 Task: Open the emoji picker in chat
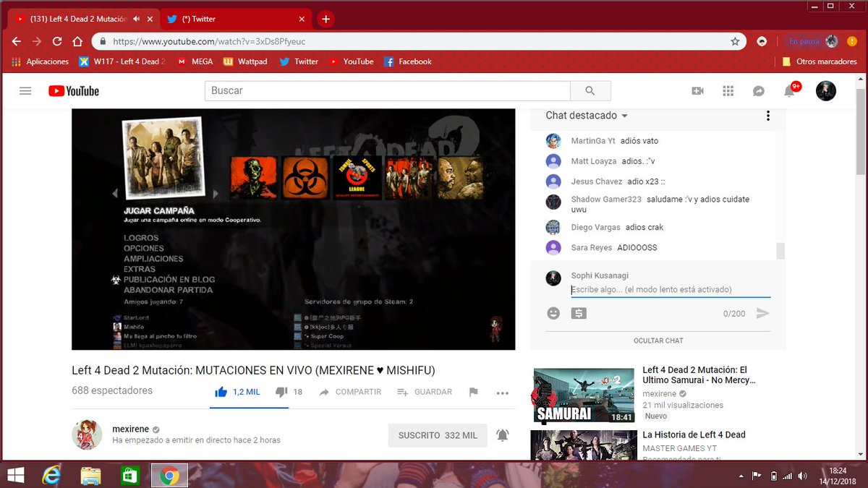coord(553,313)
